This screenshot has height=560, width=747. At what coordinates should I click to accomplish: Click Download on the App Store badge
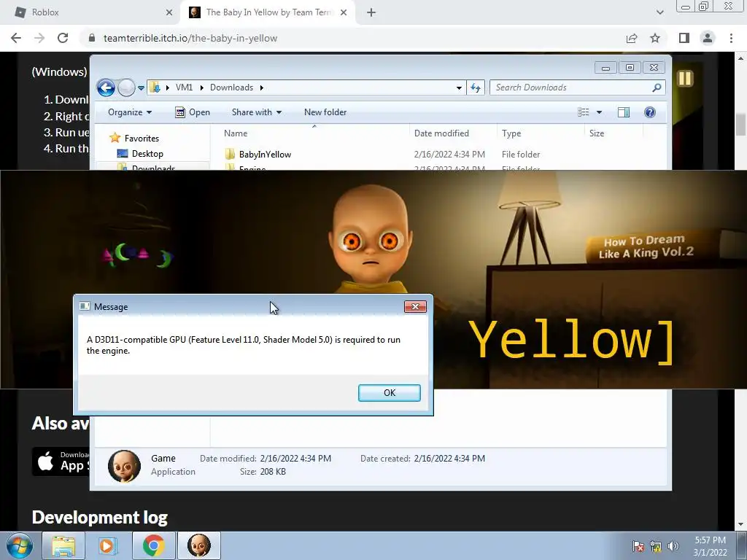pyautogui.click(x=61, y=462)
